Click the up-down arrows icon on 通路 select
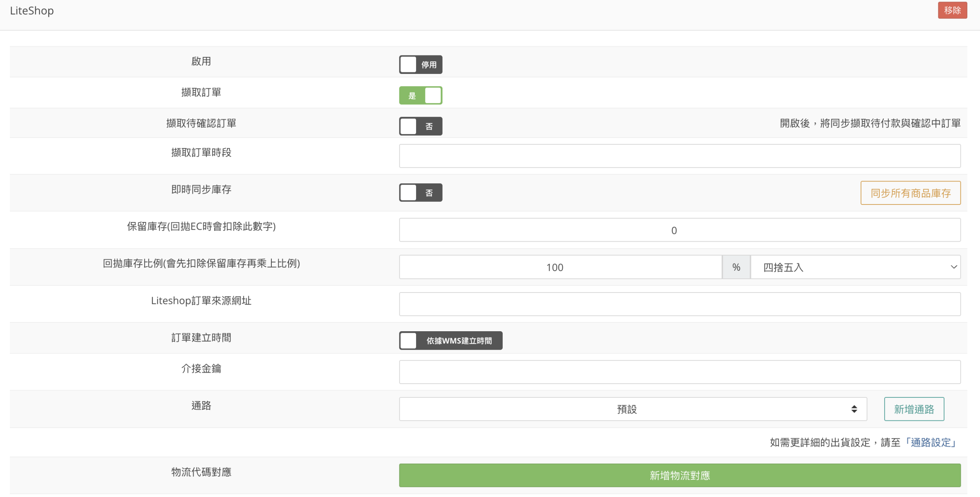Viewport: 980px width, 497px height. [x=854, y=409]
